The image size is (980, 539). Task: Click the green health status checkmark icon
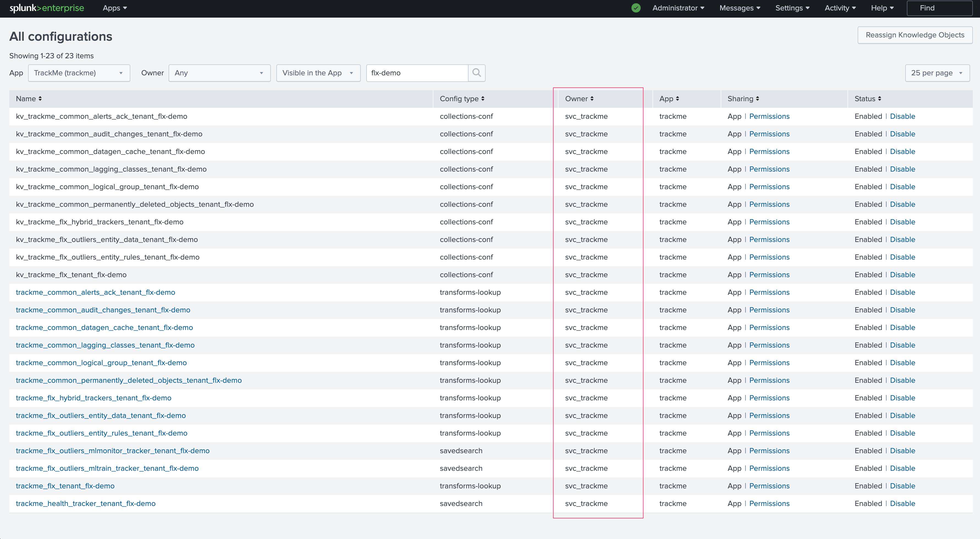coord(636,8)
